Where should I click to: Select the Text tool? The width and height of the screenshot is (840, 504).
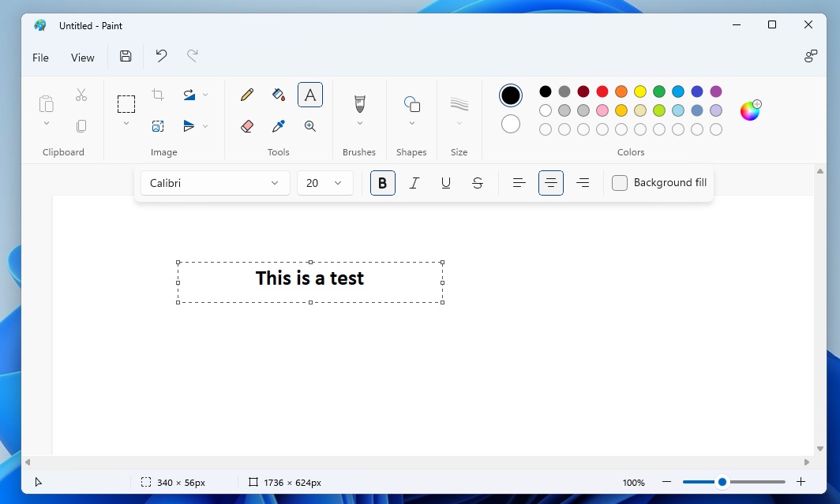pos(310,95)
